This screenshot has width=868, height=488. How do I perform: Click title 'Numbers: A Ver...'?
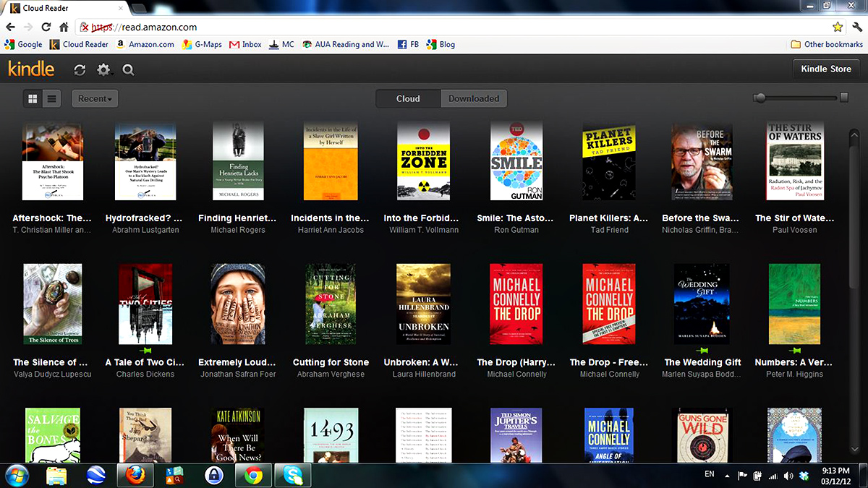point(795,362)
